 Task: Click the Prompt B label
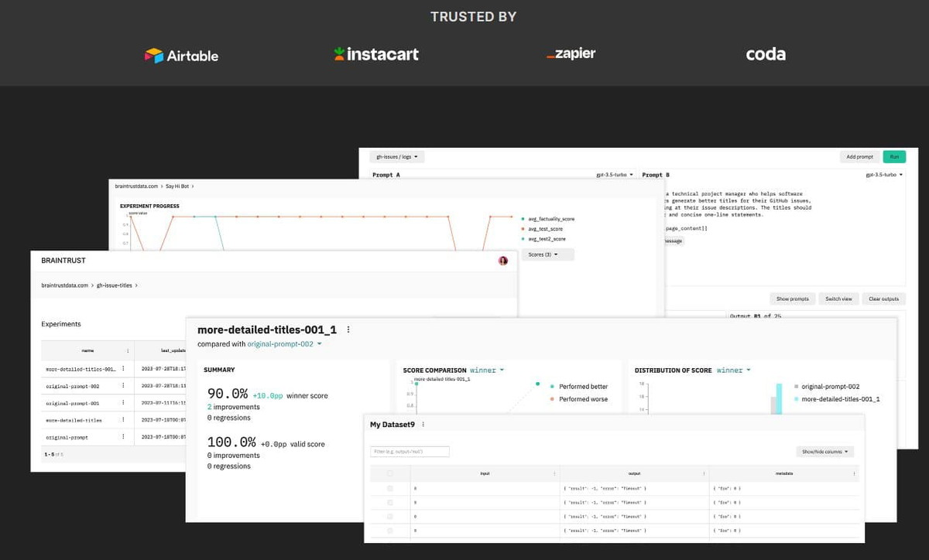[656, 175]
